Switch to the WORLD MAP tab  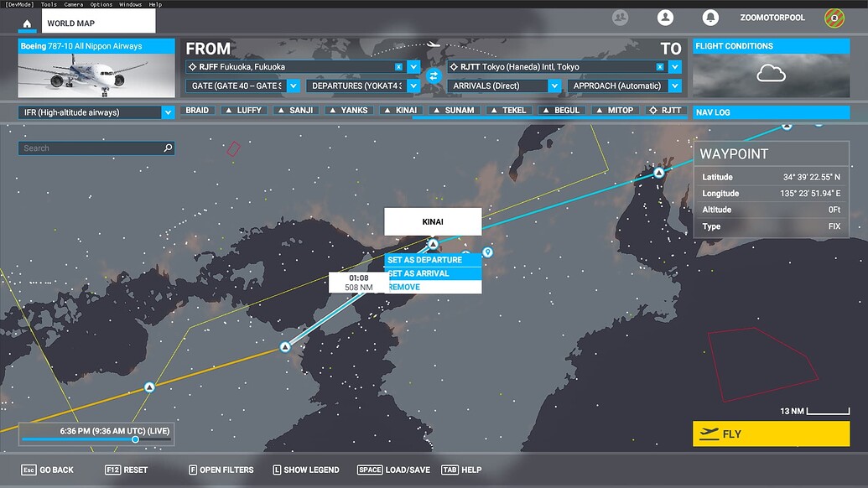tap(97, 24)
